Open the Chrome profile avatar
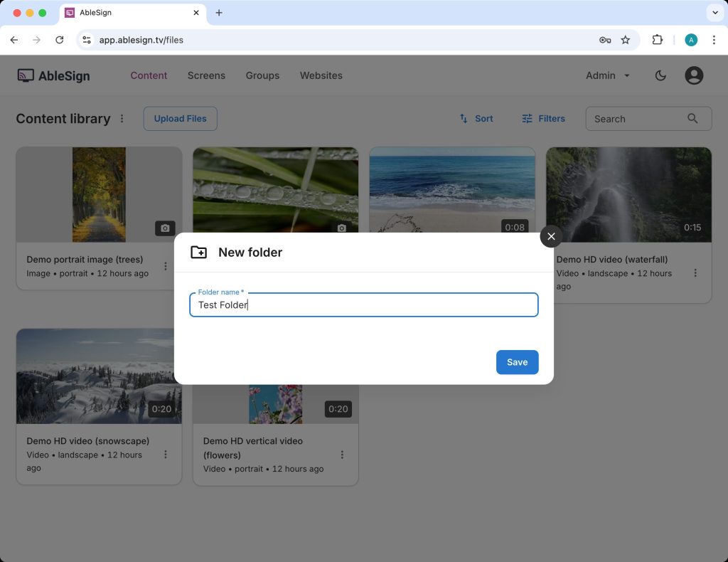The image size is (728, 562). 691,40
